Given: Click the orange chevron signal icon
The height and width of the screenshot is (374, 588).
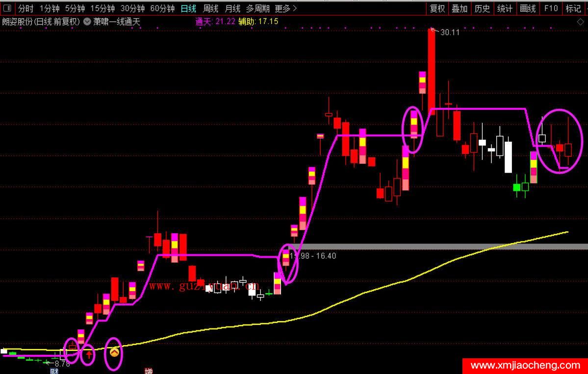Looking at the screenshot, I should [114, 352].
